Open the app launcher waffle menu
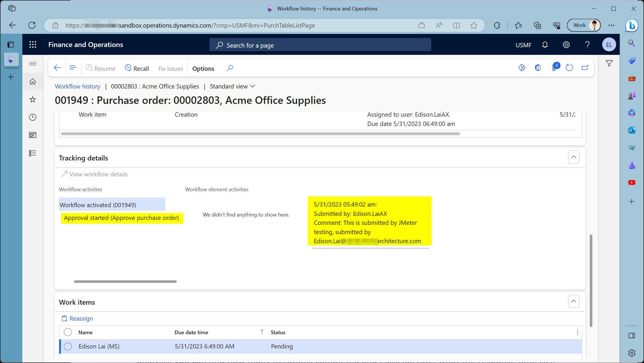 (x=33, y=45)
